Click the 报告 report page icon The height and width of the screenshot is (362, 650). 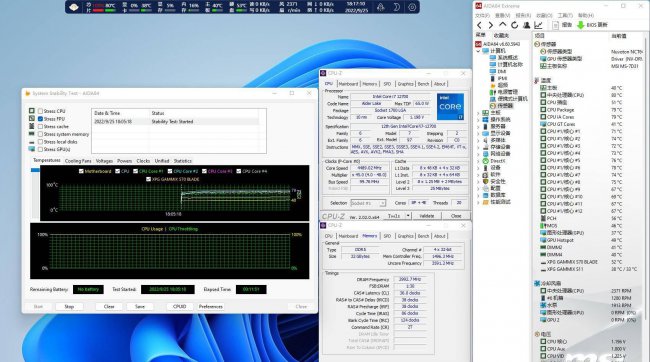pos(555,25)
